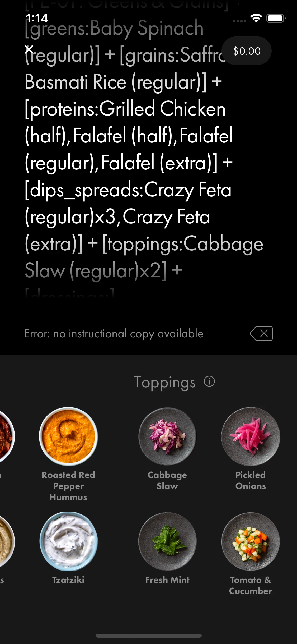
Task: Close the bowl builder with X icon
Action: (x=29, y=49)
